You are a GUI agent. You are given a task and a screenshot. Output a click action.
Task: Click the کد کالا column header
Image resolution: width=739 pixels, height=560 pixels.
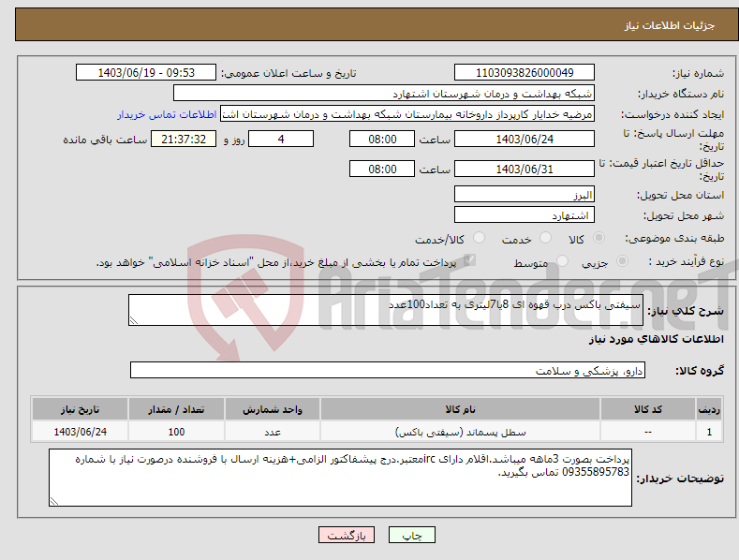(648, 409)
